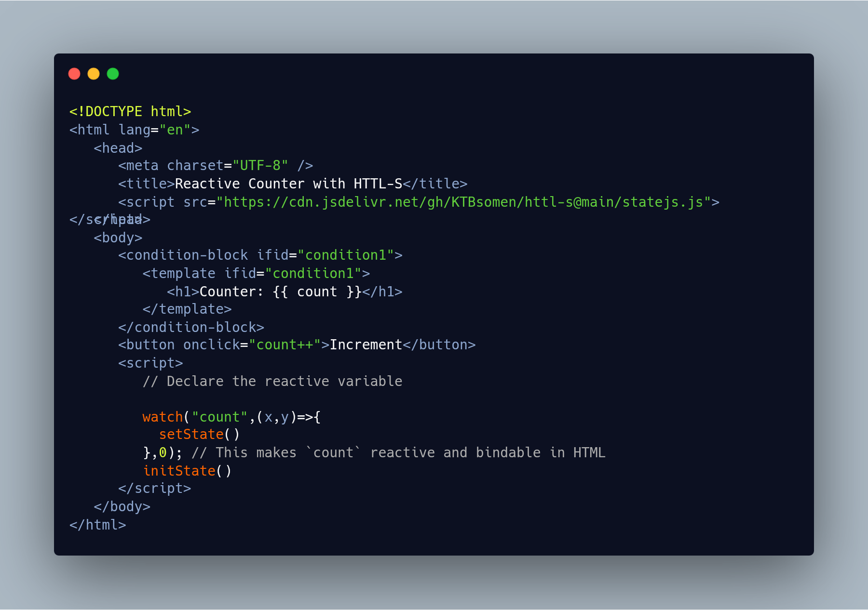
Task: Click the title text Reactive Counter with HTTL-S
Action: 288,184
